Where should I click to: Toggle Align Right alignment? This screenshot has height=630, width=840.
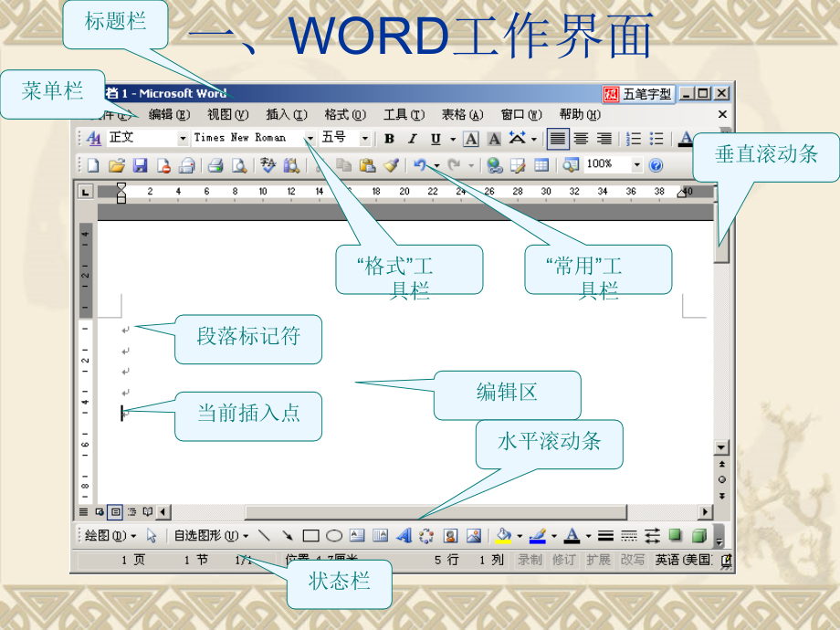pyautogui.click(x=604, y=139)
